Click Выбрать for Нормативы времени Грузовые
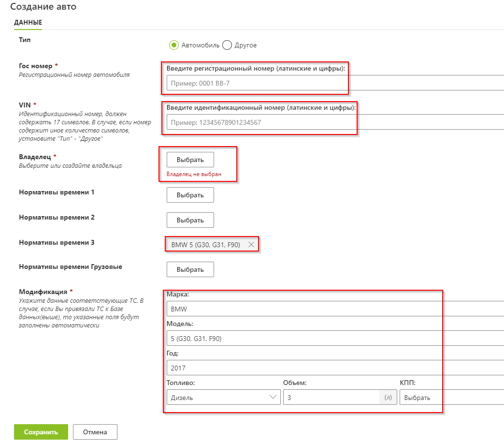Viewport: 504px width, 444px height. pyautogui.click(x=190, y=269)
